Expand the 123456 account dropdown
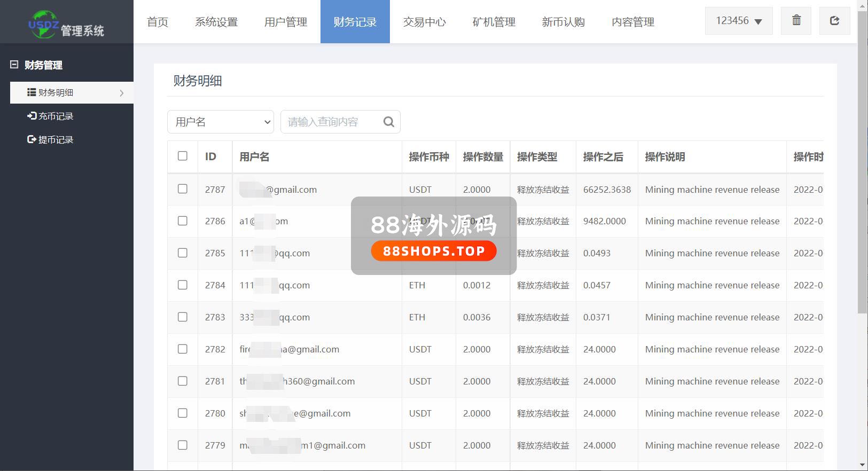Screen dimensions: 868x471 739,21
